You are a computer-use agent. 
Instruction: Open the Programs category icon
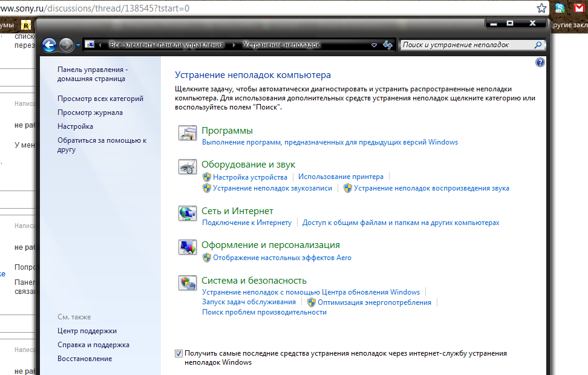point(188,134)
